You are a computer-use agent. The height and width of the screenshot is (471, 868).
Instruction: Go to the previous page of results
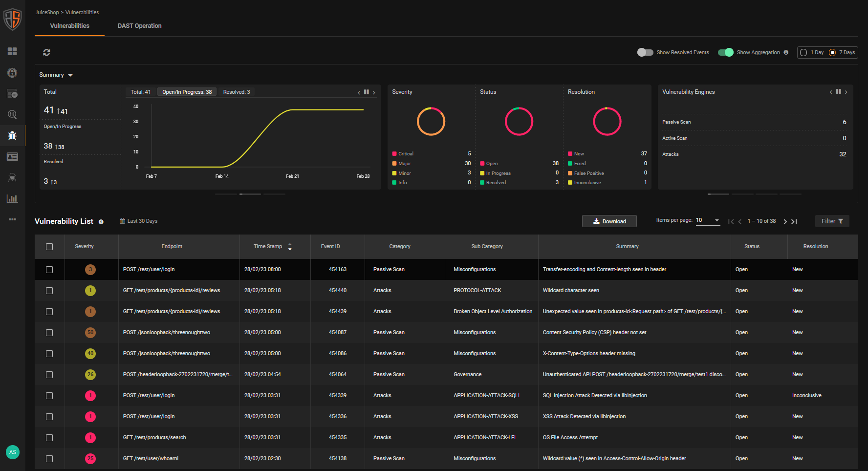pos(740,221)
